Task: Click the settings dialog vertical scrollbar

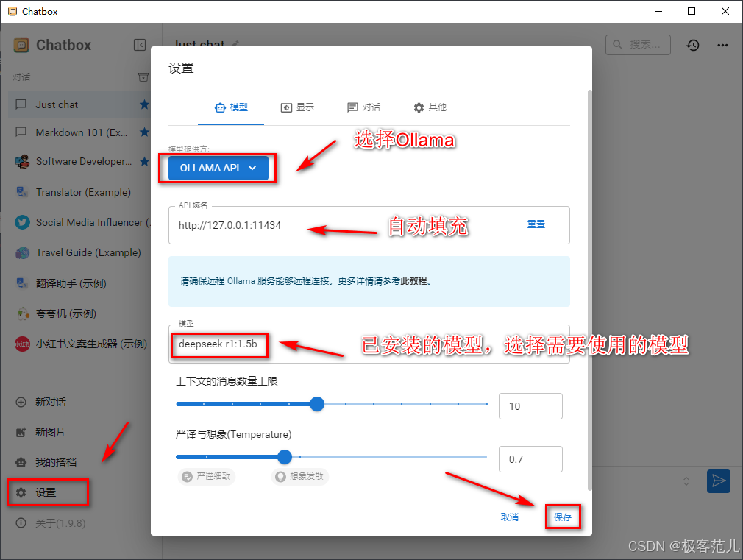Action: click(589, 290)
